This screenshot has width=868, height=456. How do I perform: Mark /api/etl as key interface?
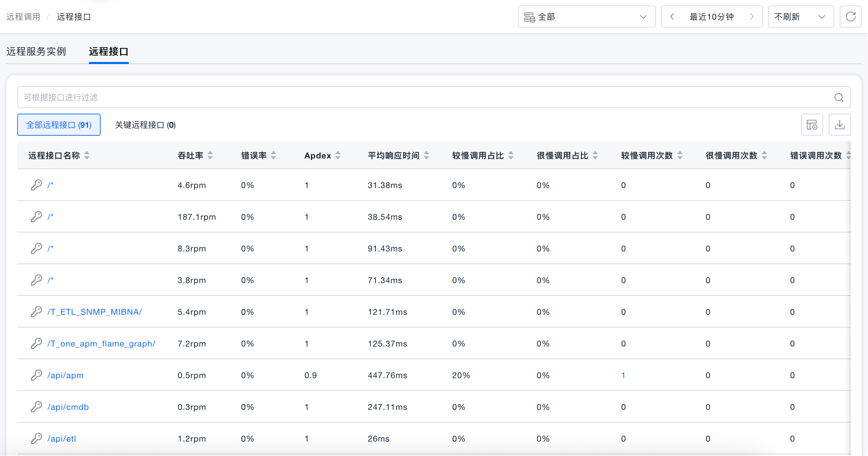36,438
